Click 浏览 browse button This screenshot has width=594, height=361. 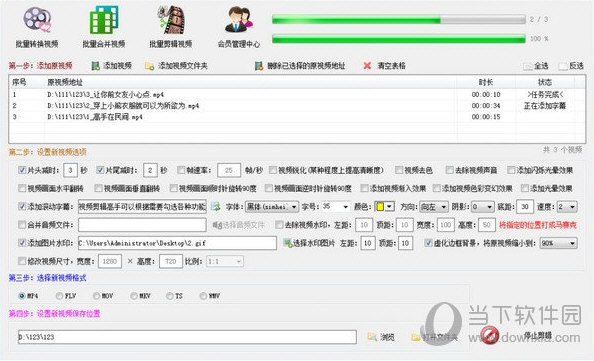(x=381, y=337)
